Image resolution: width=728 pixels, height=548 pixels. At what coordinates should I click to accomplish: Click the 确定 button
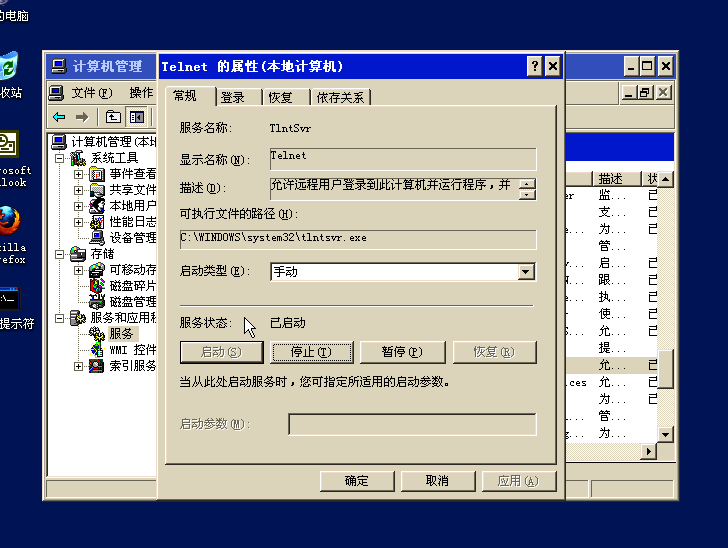tap(357, 481)
